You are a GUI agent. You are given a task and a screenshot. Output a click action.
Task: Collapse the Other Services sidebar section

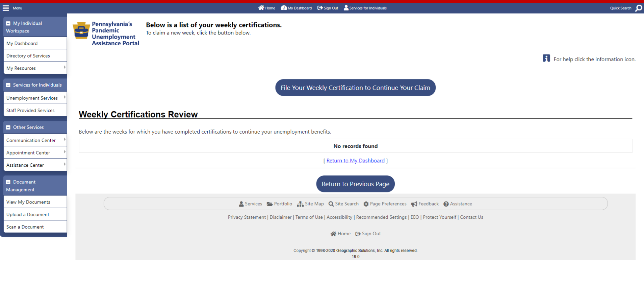click(x=8, y=127)
